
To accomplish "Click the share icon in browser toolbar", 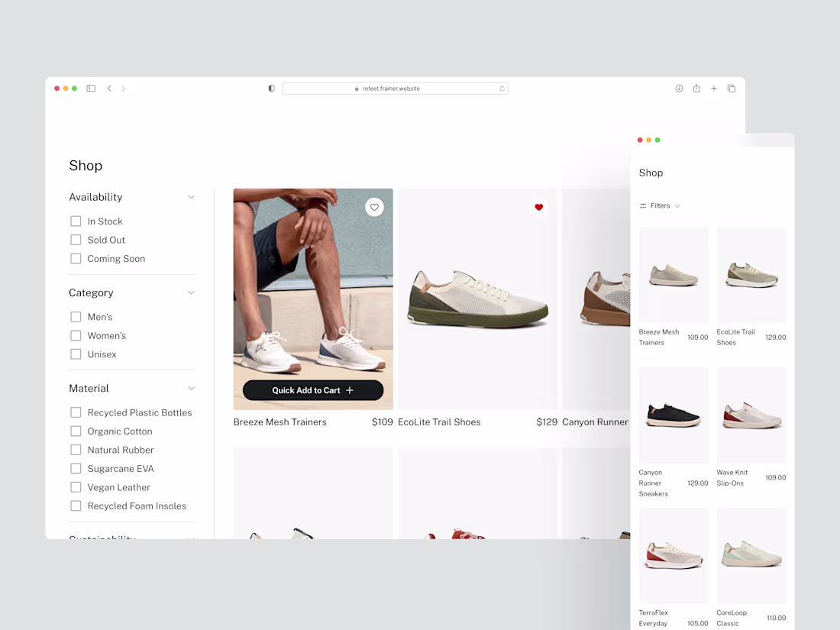I will pos(696,89).
